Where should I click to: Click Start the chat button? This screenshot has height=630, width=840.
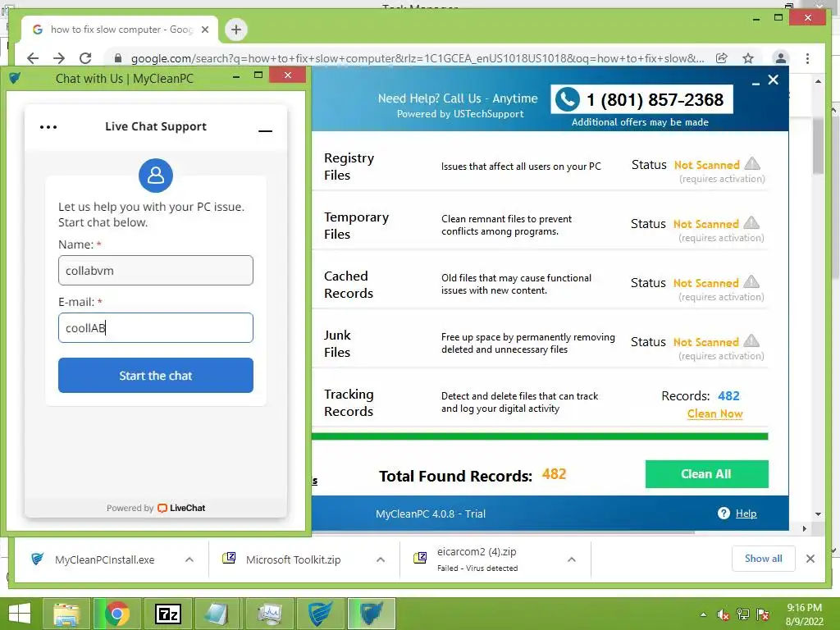(x=155, y=375)
